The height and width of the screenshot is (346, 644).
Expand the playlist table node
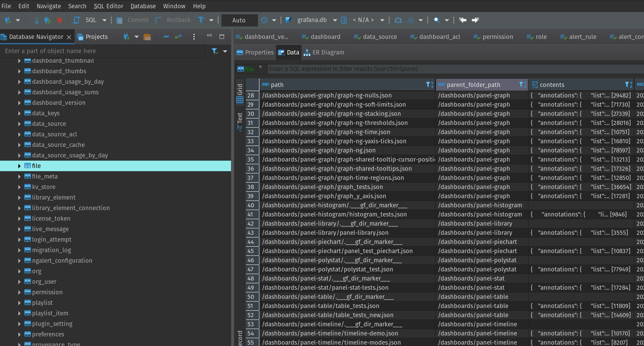pyautogui.click(x=19, y=303)
